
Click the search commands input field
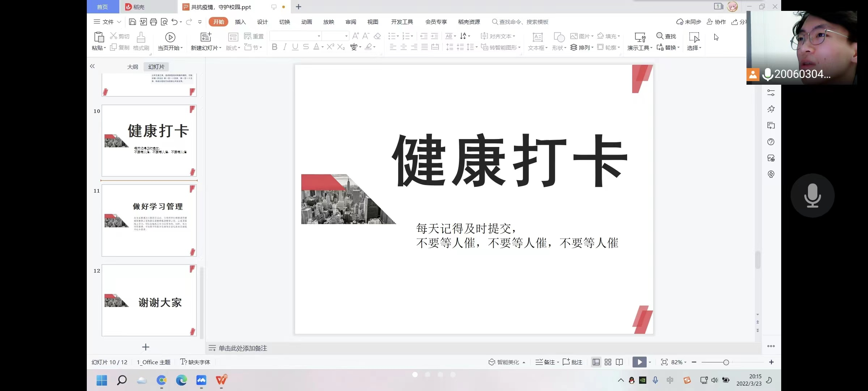(x=520, y=22)
